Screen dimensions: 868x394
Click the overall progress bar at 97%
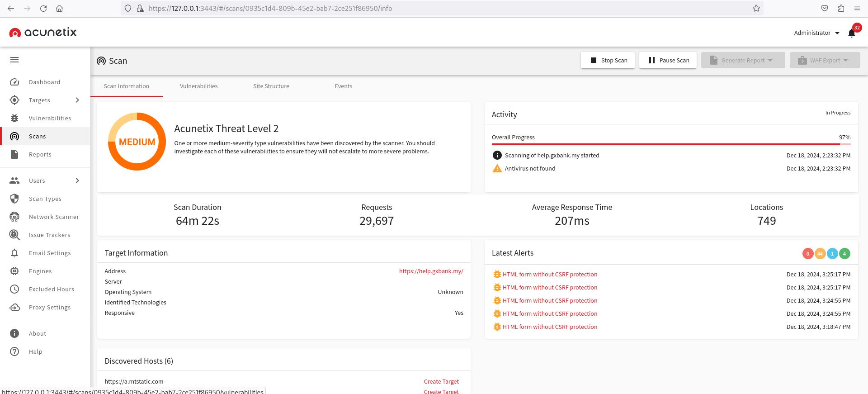(x=671, y=144)
